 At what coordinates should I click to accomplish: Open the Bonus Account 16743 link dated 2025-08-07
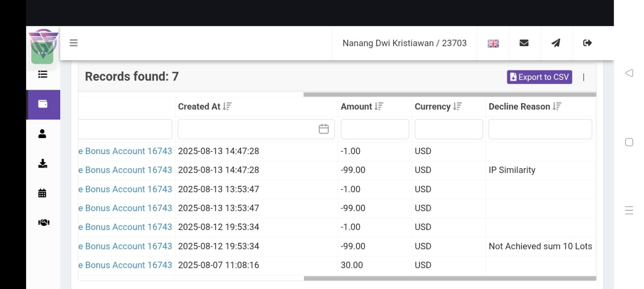pyautogui.click(x=125, y=265)
